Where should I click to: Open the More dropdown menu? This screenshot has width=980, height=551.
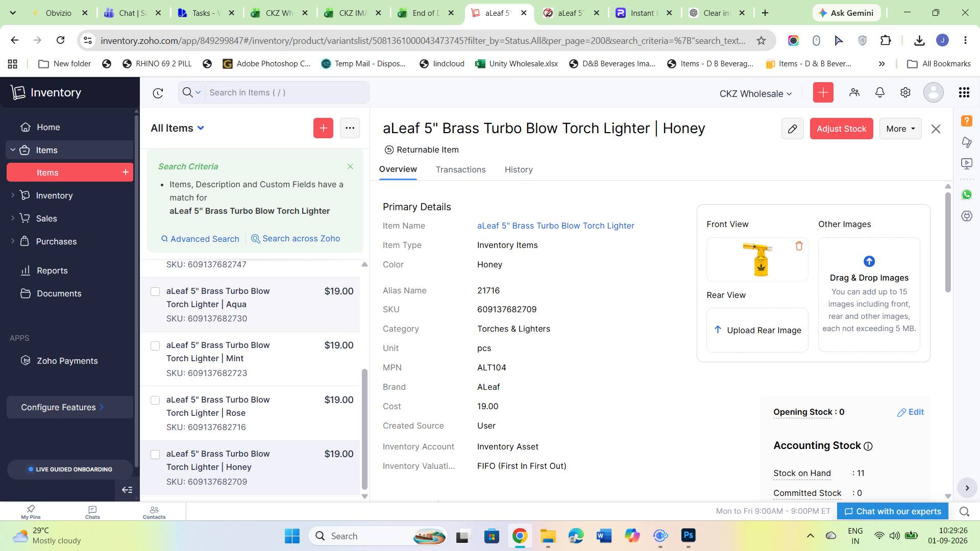click(x=900, y=129)
